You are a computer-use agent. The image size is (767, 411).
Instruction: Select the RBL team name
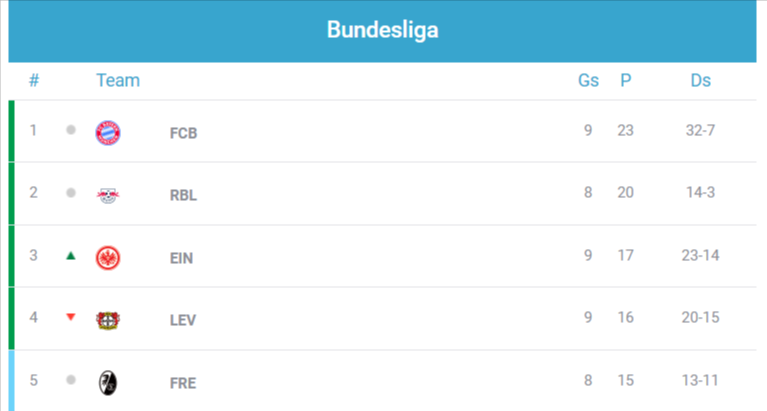pyautogui.click(x=184, y=195)
